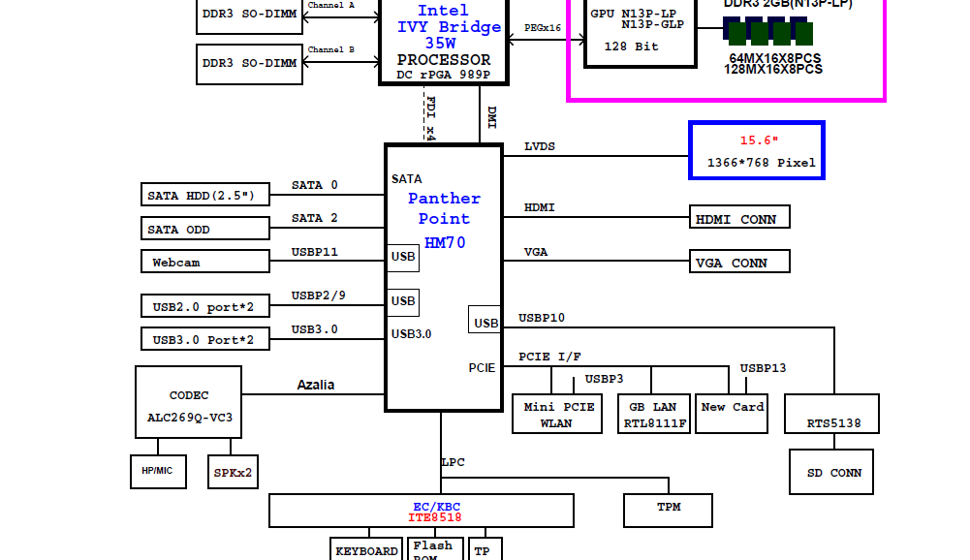This screenshot has height=560, width=970.
Task: Click the HDMI CONN block
Action: click(x=739, y=217)
